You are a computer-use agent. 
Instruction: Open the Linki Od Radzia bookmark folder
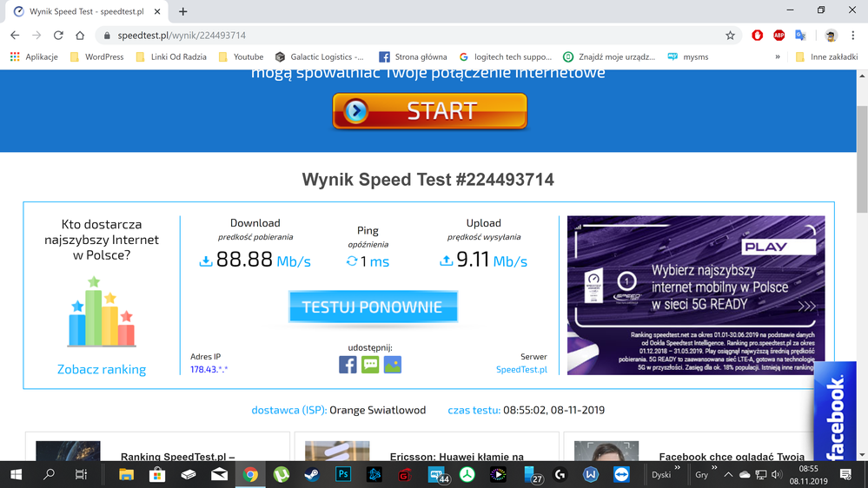pos(171,56)
